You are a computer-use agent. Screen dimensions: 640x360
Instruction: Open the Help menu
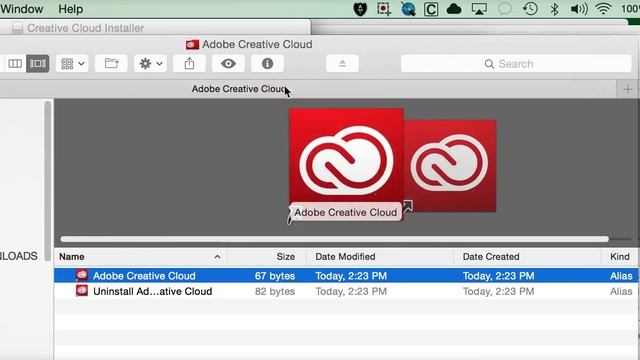(71, 9)
